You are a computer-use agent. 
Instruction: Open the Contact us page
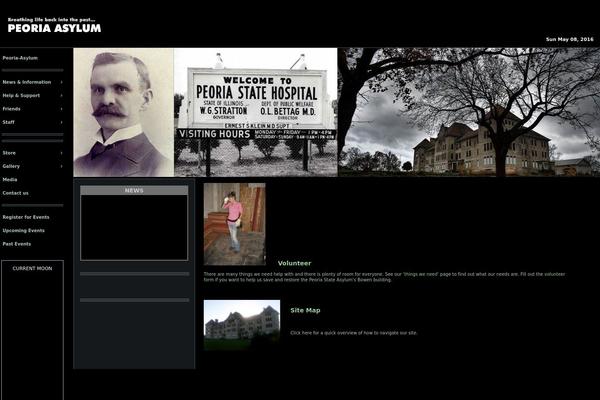(15, 193)
